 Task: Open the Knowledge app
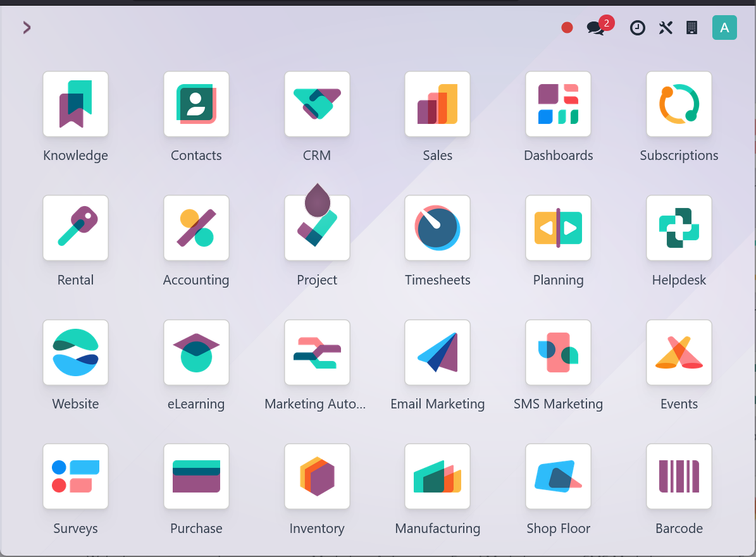point(75,104)
